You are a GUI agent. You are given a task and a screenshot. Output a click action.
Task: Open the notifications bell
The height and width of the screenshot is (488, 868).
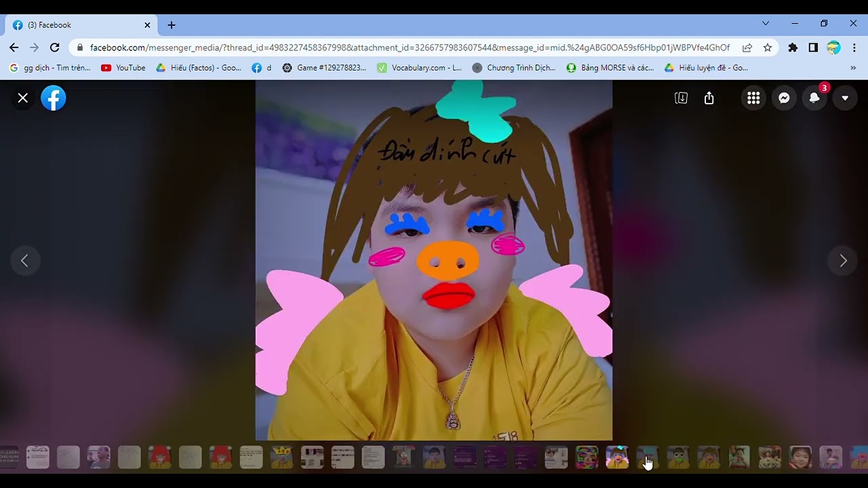tap(814, 98)
